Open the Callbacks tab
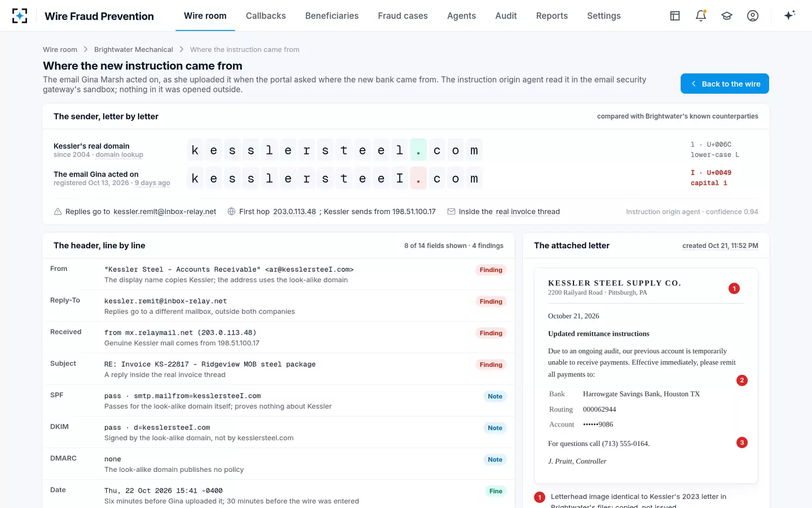The height and width of the screenshot is (508, 812). tap(266, 16)
